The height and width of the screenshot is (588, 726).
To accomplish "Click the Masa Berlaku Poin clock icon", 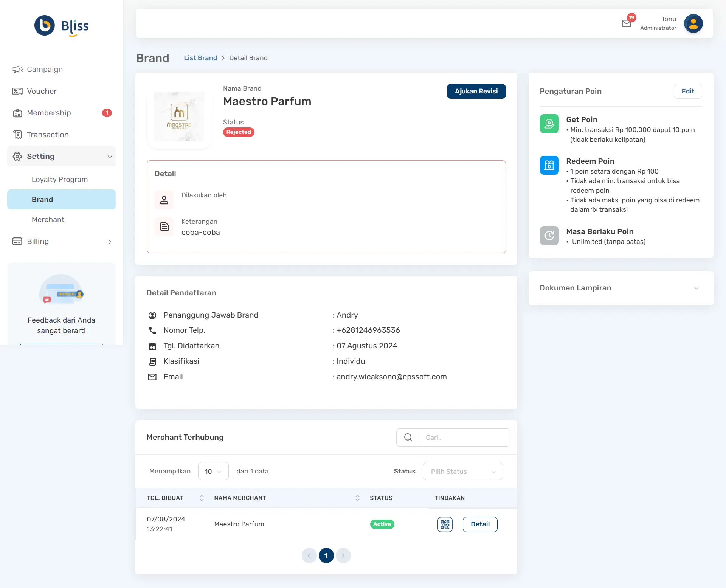I will pyautogui.click(x=549, y=236).
